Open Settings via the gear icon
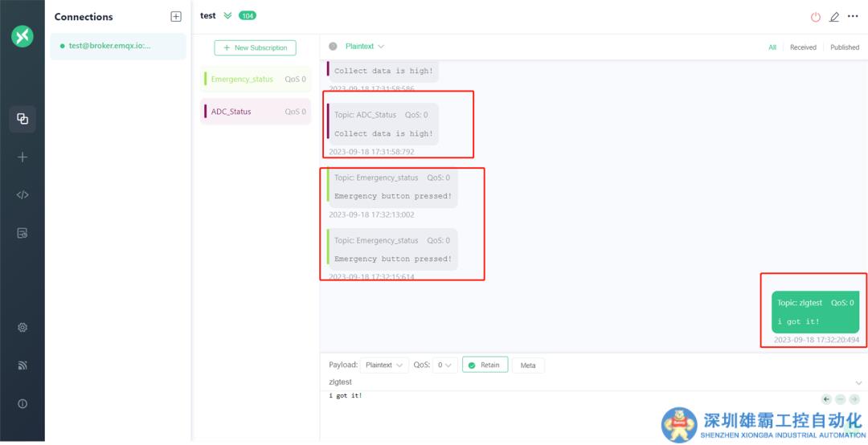 [x=23, y=328]
